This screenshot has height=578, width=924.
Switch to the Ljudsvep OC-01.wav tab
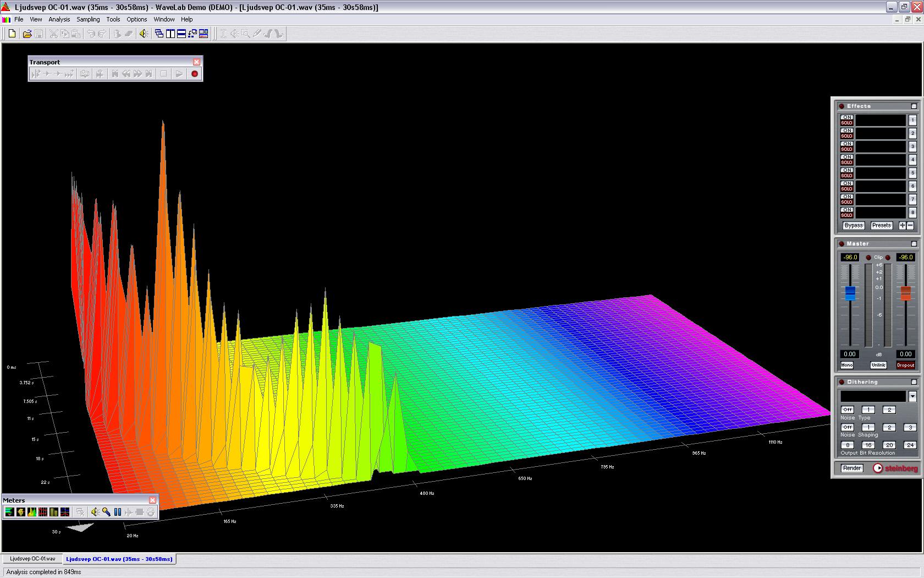[32, 559]
